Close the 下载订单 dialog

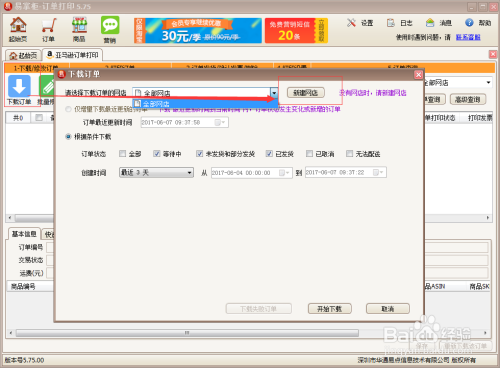click(x=418, y=75)
